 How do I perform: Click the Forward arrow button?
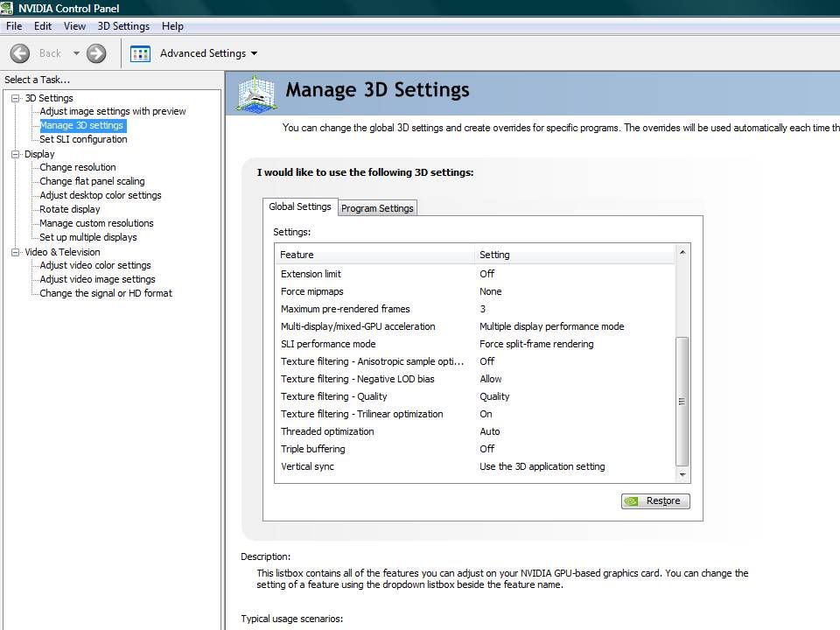(96, 53)
